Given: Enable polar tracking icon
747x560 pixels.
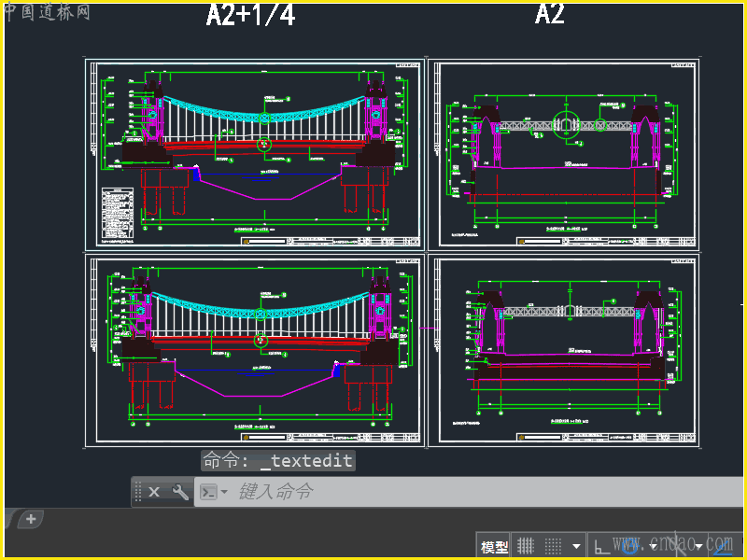Looking at the screenshot, I should 628,546.
